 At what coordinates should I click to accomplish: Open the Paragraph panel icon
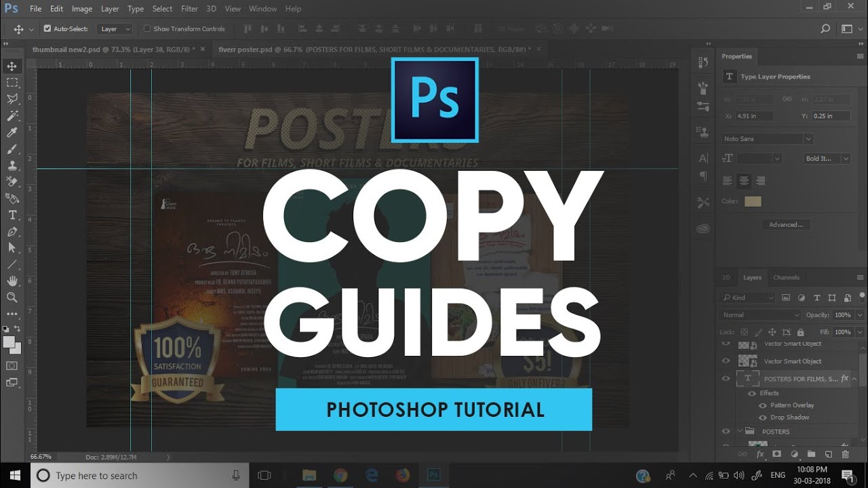[703, 176]
